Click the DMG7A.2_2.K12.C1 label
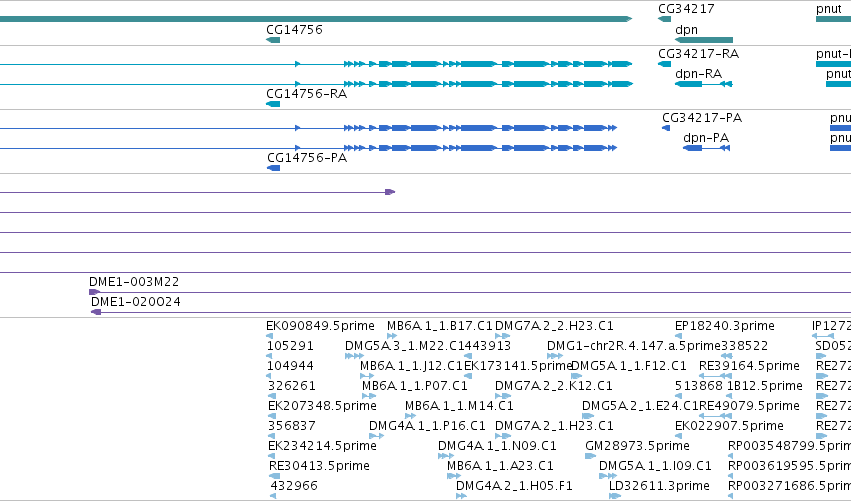The width and height of the screenshot is (851, 501). (x=554, y=386)
